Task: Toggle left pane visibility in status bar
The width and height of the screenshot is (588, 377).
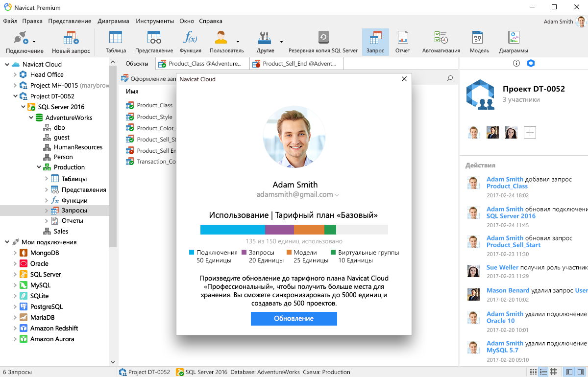Action: click(x=568, y=372)
